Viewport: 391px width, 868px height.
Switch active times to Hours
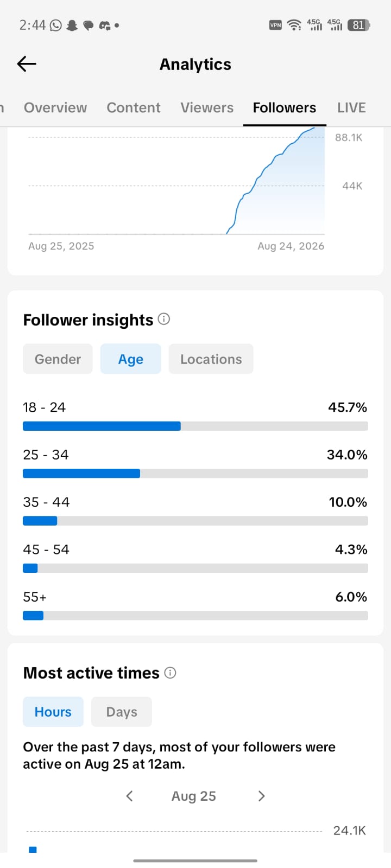point(53,712)
